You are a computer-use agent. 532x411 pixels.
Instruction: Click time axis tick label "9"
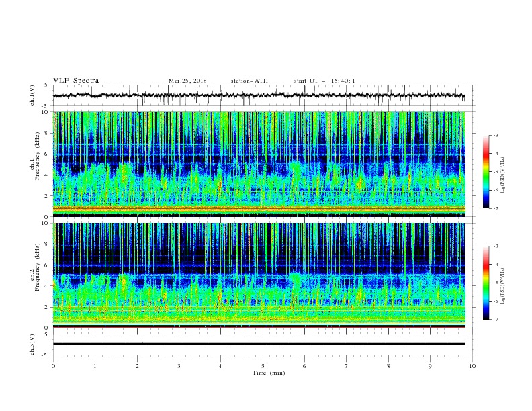click(x=430, y=366)
